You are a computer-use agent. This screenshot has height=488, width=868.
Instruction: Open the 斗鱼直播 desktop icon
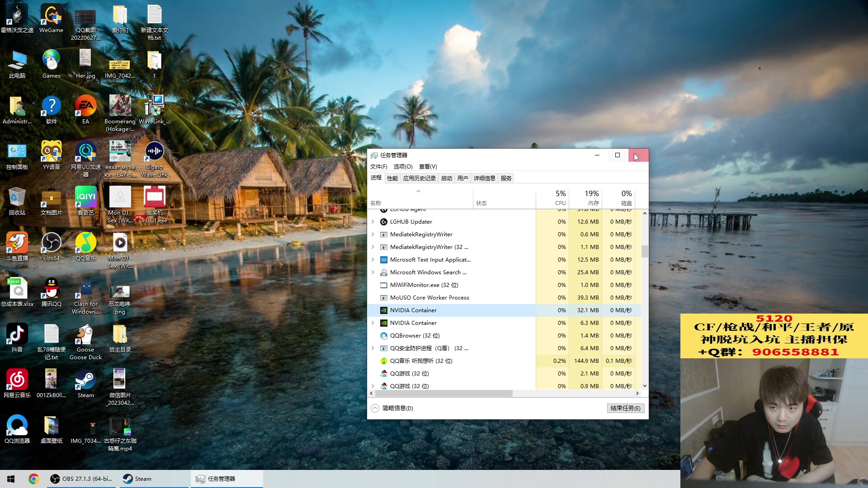[17, 247]
